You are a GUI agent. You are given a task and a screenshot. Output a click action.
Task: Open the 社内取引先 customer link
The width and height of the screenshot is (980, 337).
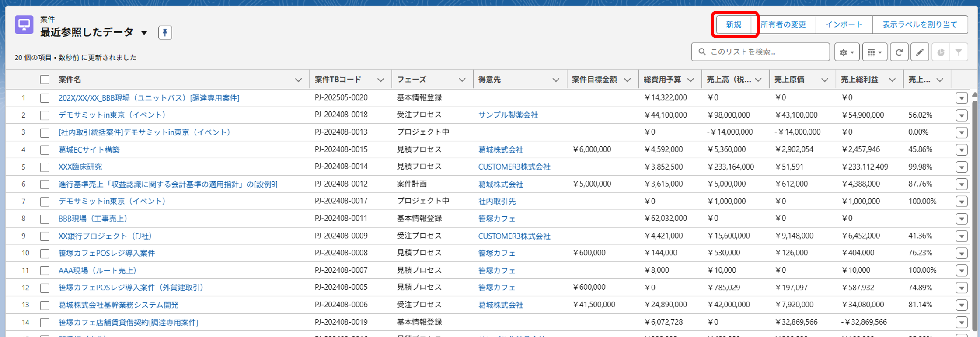click(497, 202)
